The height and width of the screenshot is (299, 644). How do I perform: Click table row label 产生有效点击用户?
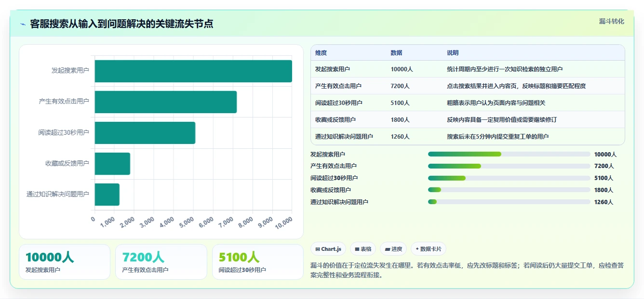[x=338, y=86]
